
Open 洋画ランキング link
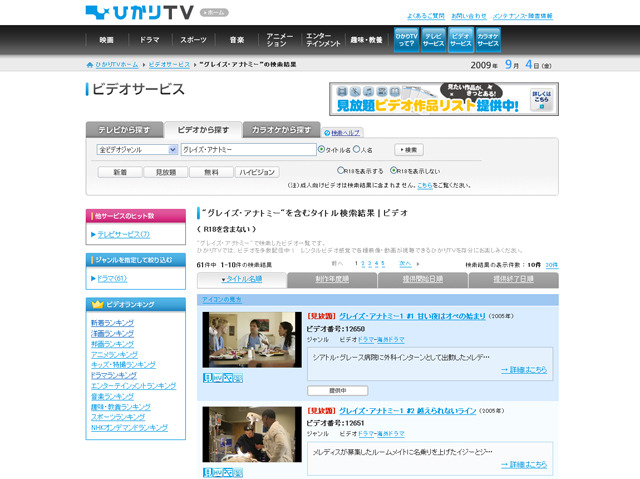tap(112, 333)
